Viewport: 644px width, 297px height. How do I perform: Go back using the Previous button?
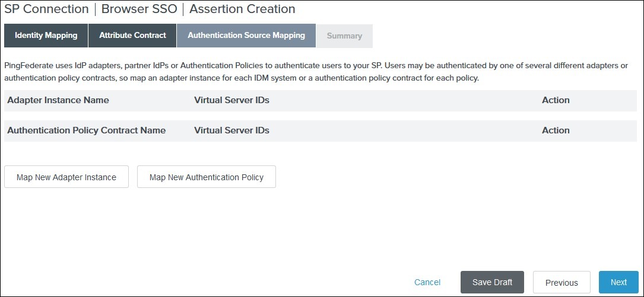[x=561, y=283]
